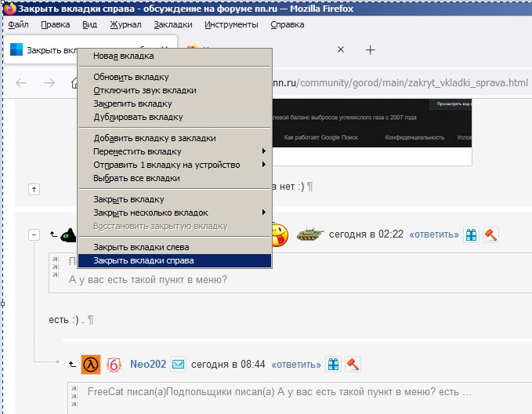Collapse the comment thread with minus box
Screen dimensions: 532x414
[x=34, y=234]
